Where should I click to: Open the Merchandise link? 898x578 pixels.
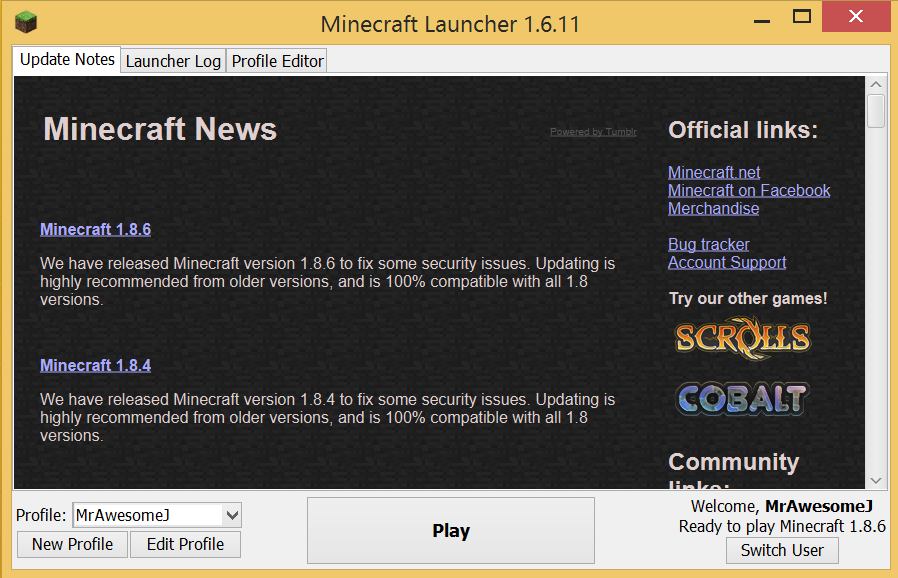[x=714, y=209]
